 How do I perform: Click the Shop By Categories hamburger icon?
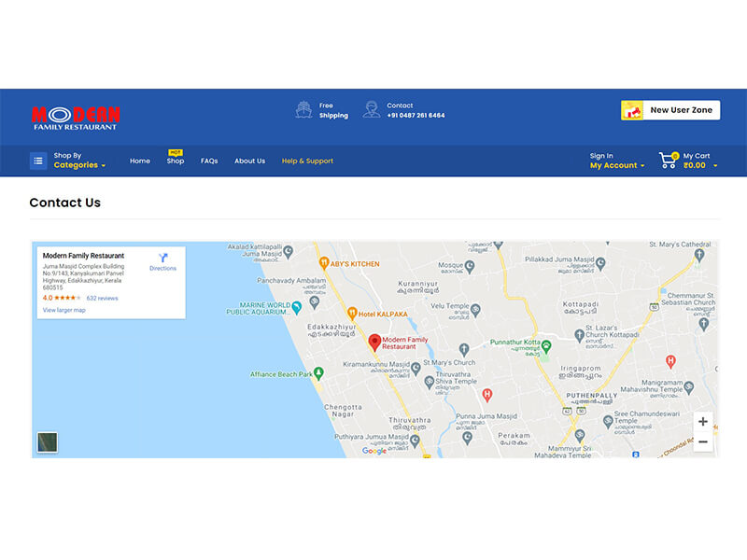(x=38, y=161)
